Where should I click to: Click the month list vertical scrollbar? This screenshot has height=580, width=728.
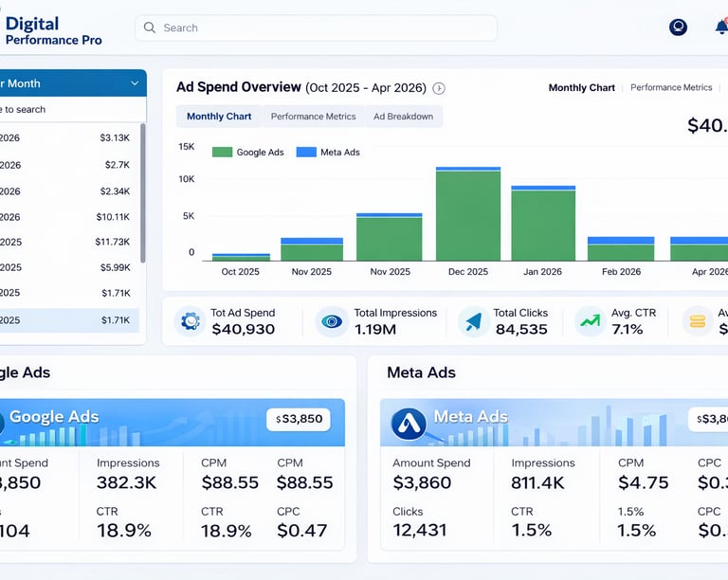tap(143, 193)
